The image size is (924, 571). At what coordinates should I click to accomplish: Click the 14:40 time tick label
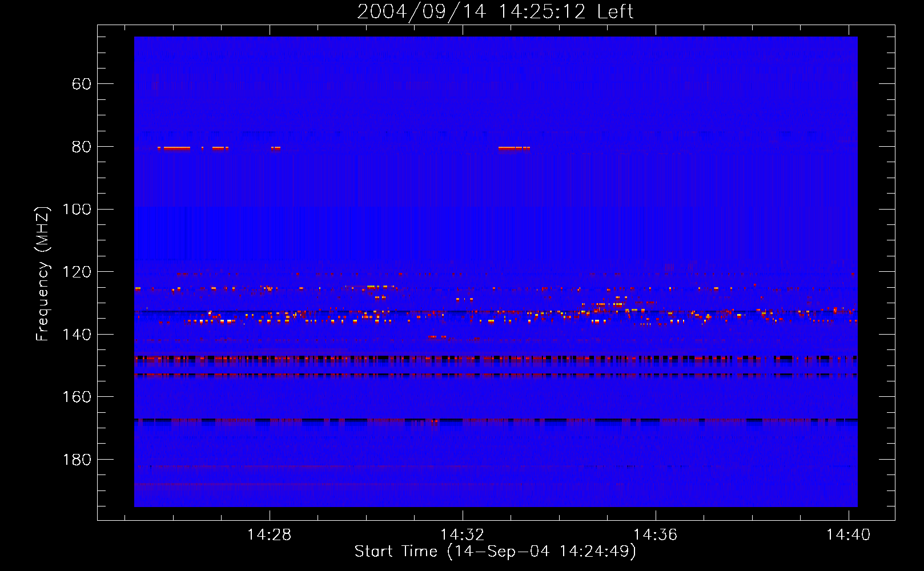[x=848, y=534]
